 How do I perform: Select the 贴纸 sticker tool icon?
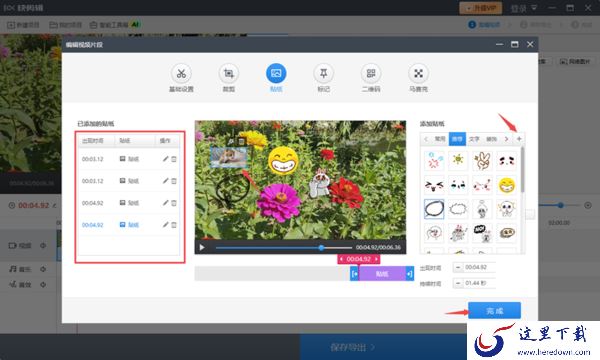[x=276, y=73]
